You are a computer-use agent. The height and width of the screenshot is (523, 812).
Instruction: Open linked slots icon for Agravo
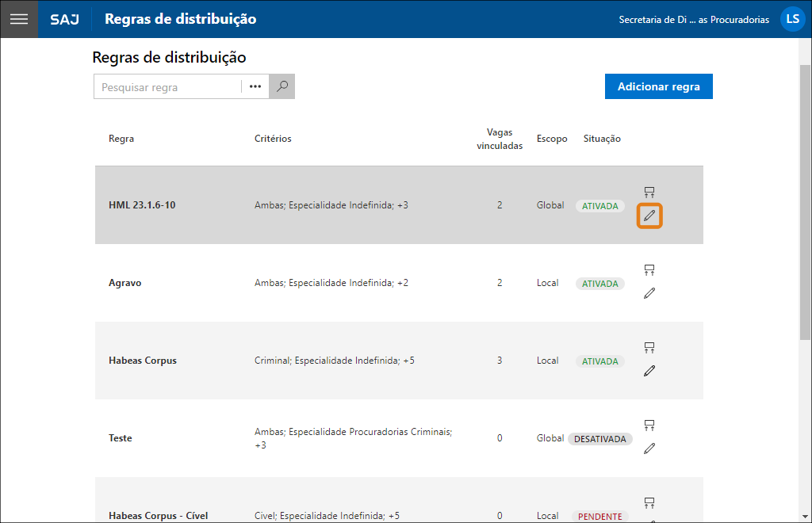tap(649, 270)
